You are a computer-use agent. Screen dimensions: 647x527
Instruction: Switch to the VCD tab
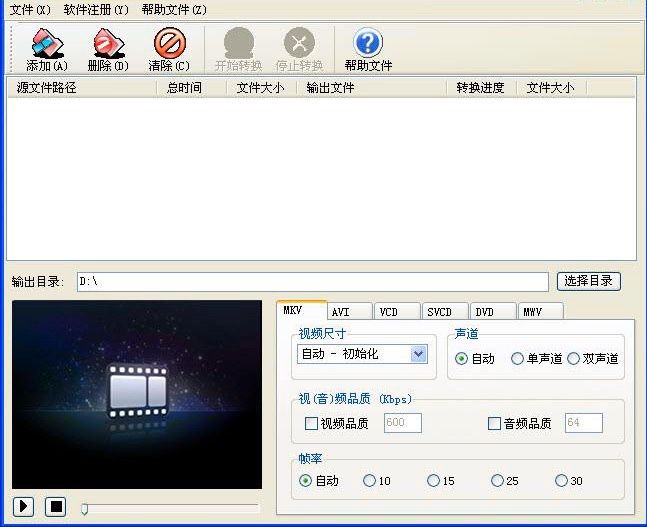398,312
